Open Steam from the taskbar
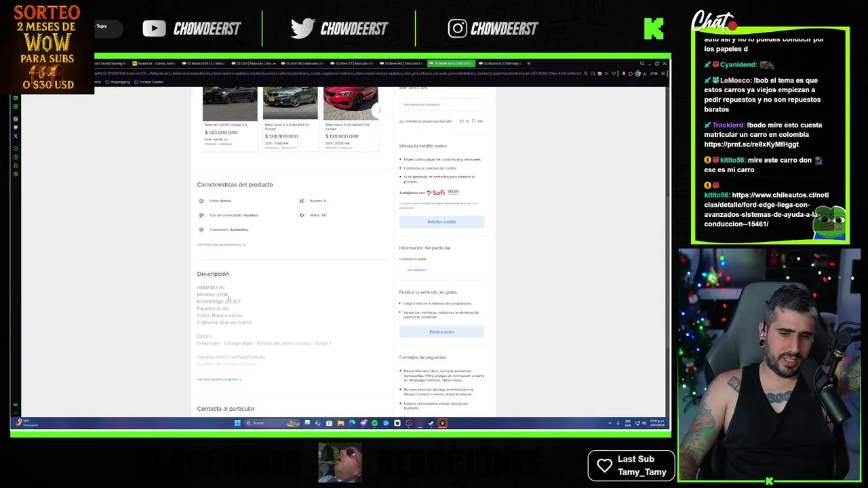Screen dimensions: 868x488 [431, 423]
